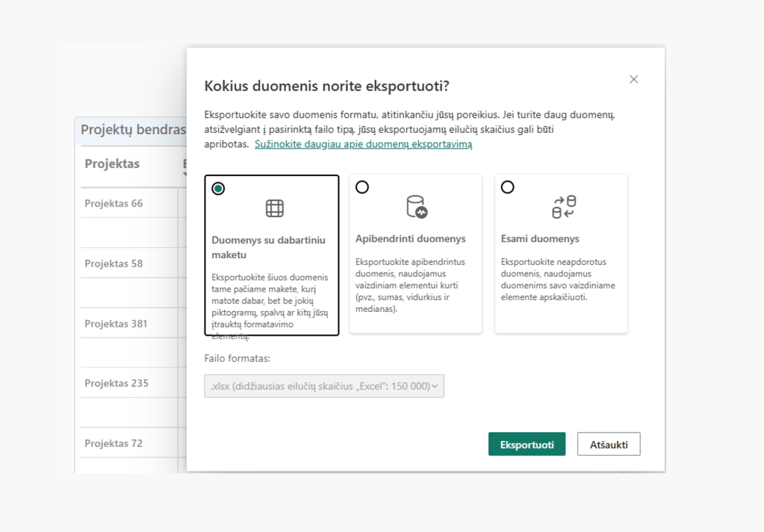Click the 'Projektas' column header
This screenshot has height=532, width=764.
point(112,164)
